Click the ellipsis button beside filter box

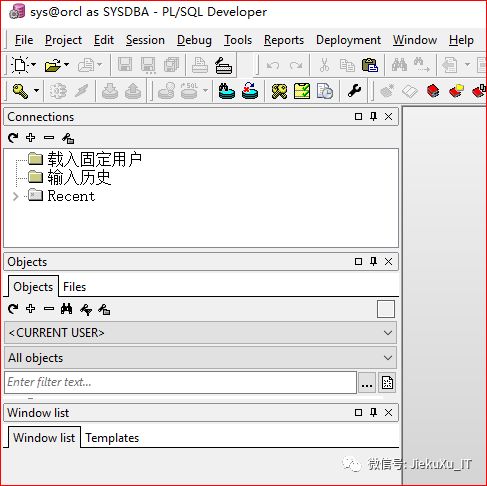click(367, 383)
